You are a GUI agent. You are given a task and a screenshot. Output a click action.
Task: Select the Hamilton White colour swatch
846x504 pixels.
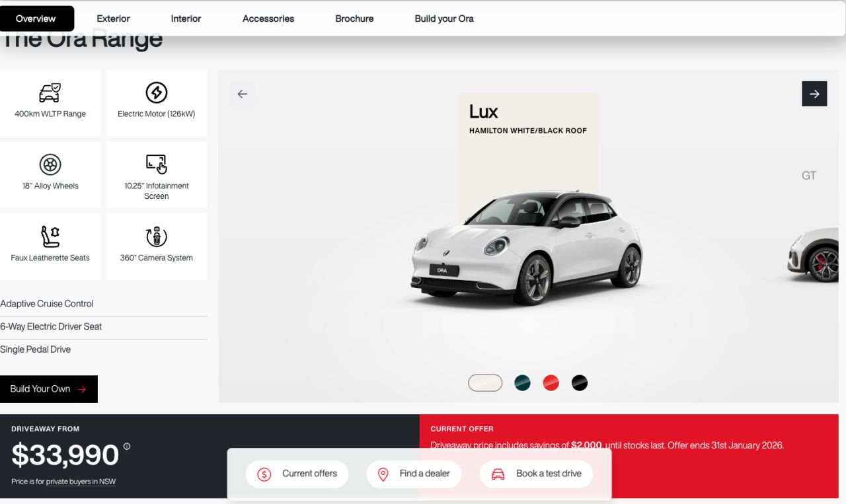(485, 382)
